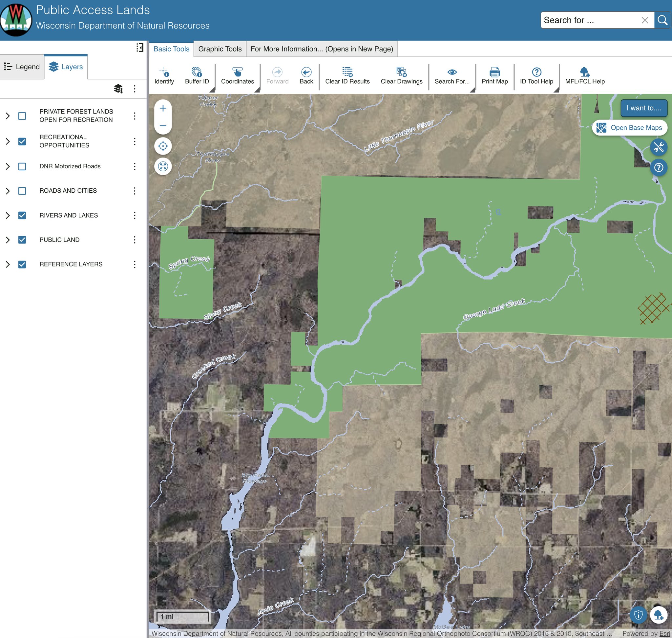Activate the Buffer ID tool
The width and height of the screenshot is (672, 638).
(x=197, y=75)
